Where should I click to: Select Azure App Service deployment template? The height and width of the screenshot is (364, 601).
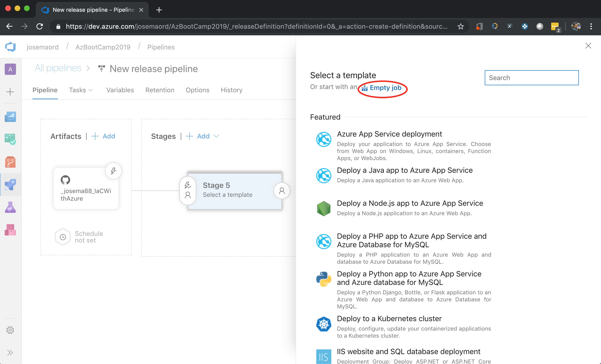[x=389, y=134]
